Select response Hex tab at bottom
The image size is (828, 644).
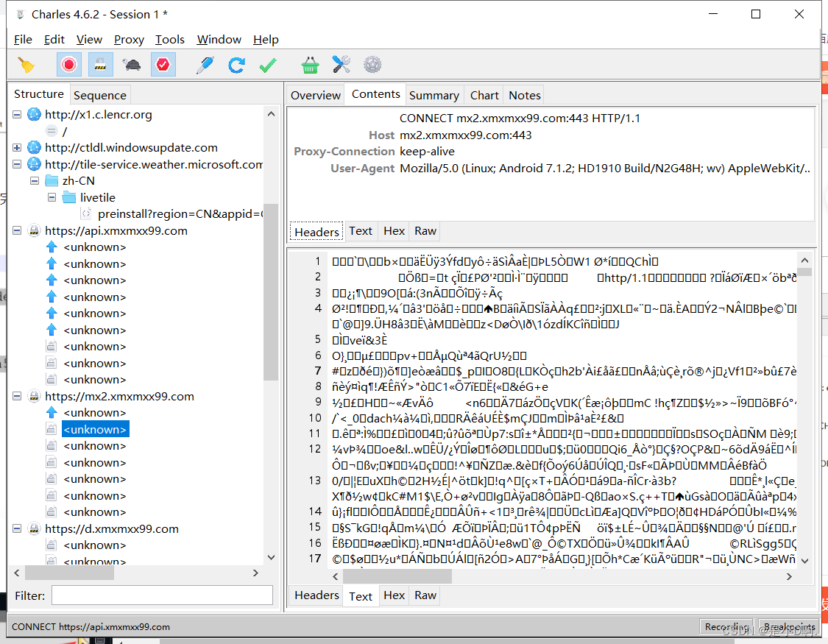pos(394,595)
